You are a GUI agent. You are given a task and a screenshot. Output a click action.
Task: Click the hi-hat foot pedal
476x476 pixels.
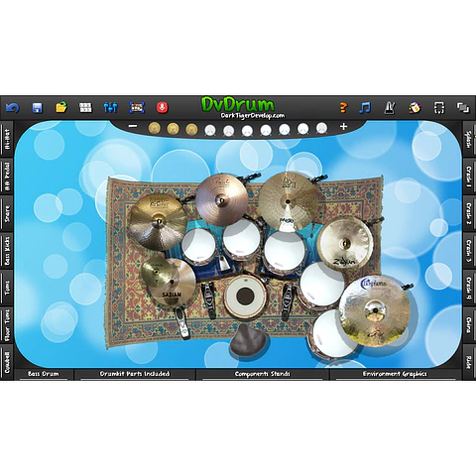tap(182, 323)
